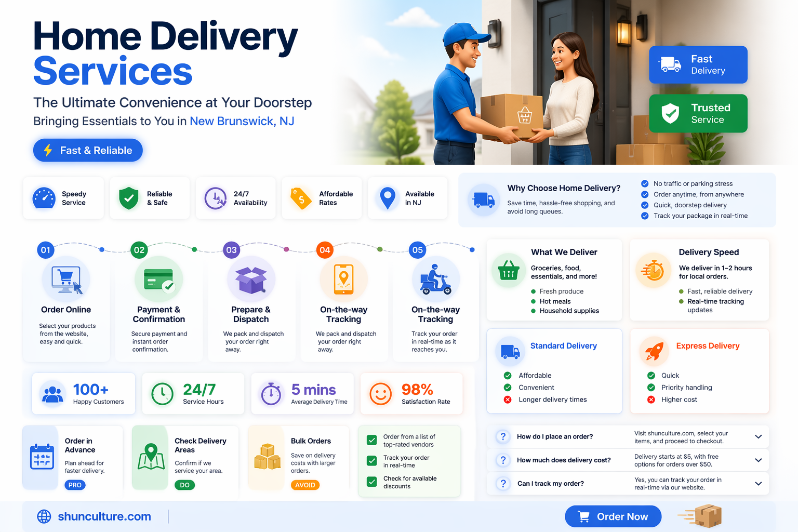Click the 'Express Delivery' heading
The height and width of the screenshot is (532, 798).
coord(708,346)
